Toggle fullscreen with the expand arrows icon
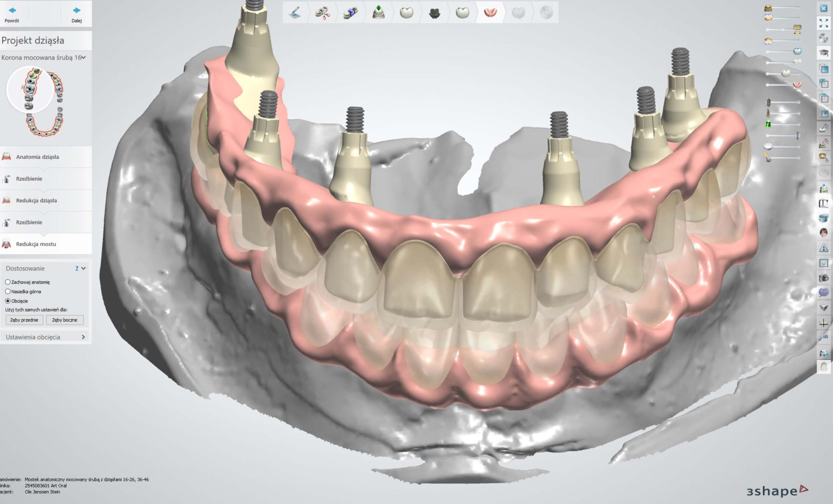Screen dimensions: 833x504 [824, 23]
